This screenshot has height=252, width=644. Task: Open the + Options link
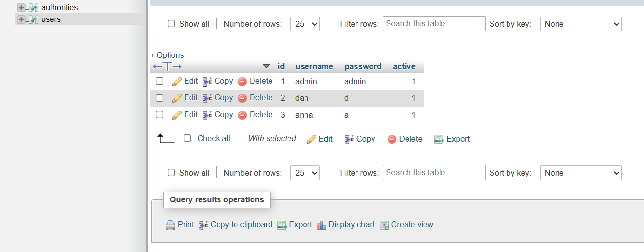coord(167,55)
